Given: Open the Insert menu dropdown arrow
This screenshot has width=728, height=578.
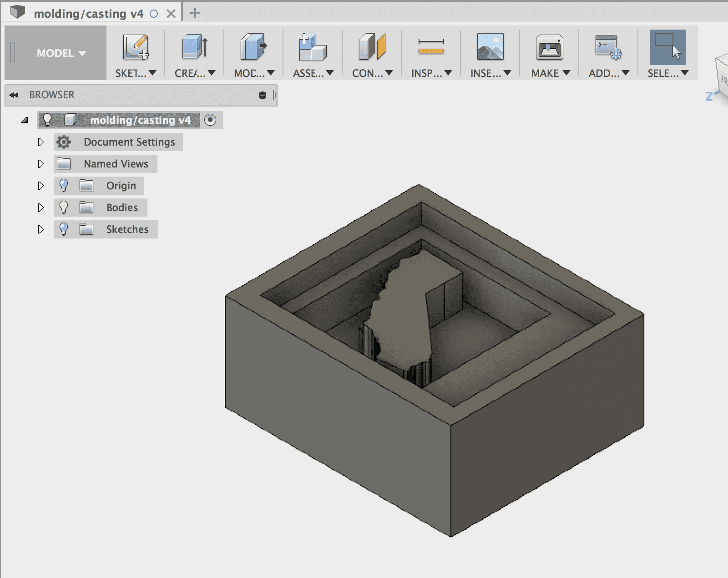Looking at the screenshot, I should 508,73.
